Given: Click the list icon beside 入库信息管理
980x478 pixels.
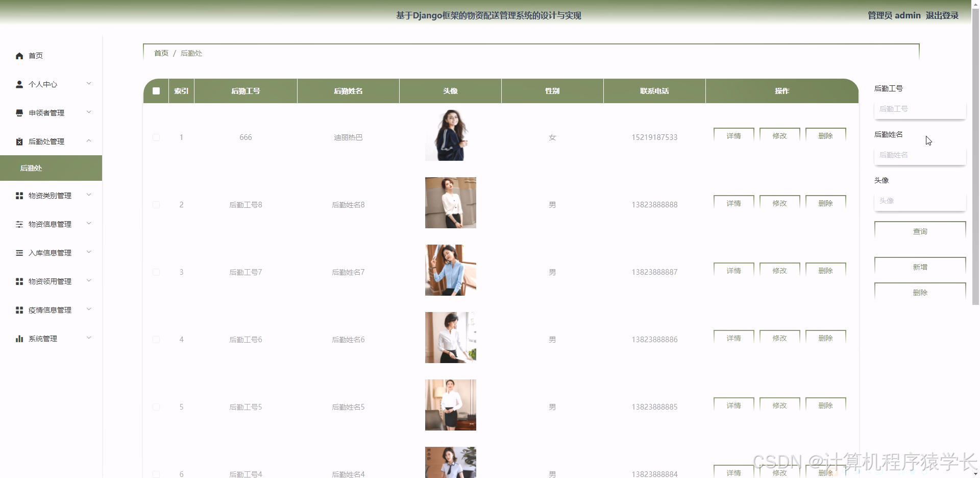Looking at the screenshot, I should click(x=19, y=253).
